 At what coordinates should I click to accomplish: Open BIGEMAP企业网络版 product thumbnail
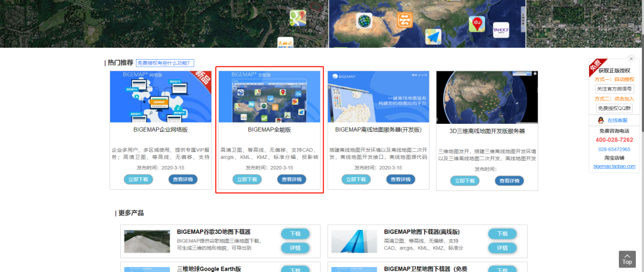(160, 97)
